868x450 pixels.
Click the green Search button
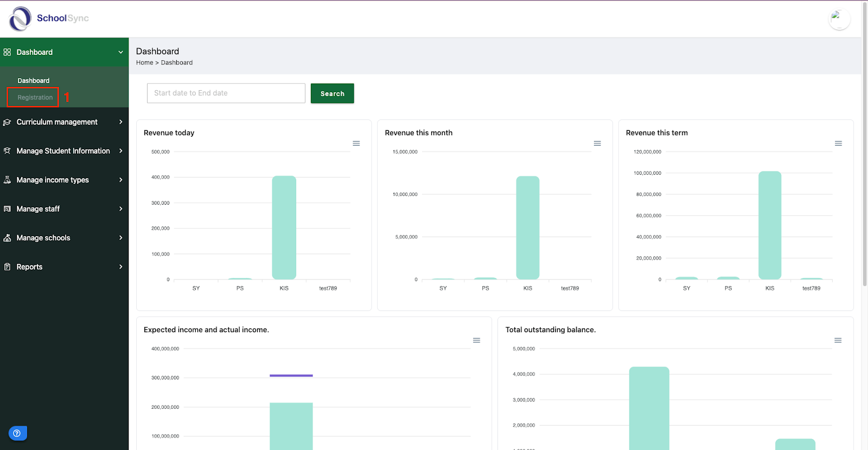pos(332,93)
